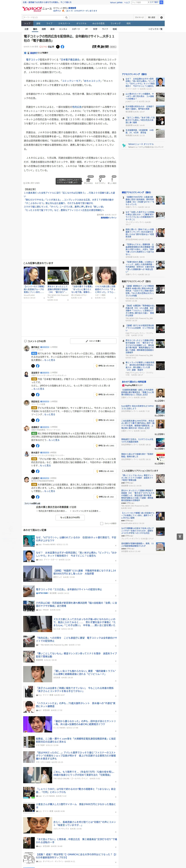This screenshot has height=868, width=186.
Task: Open the マイページ link
Action: pyautogui.click(x=139, y=18)
